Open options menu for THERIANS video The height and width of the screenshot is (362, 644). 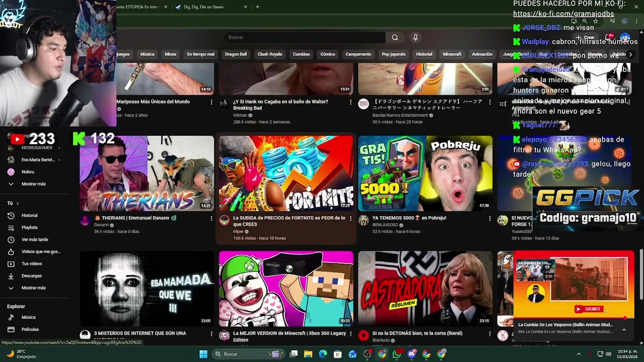[x=211, y=218]
